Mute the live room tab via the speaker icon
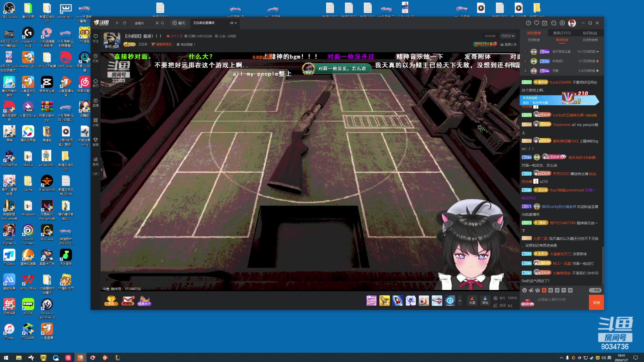Image resolution: width=644 pixels, height=362 pixels. tap(231, 23)
